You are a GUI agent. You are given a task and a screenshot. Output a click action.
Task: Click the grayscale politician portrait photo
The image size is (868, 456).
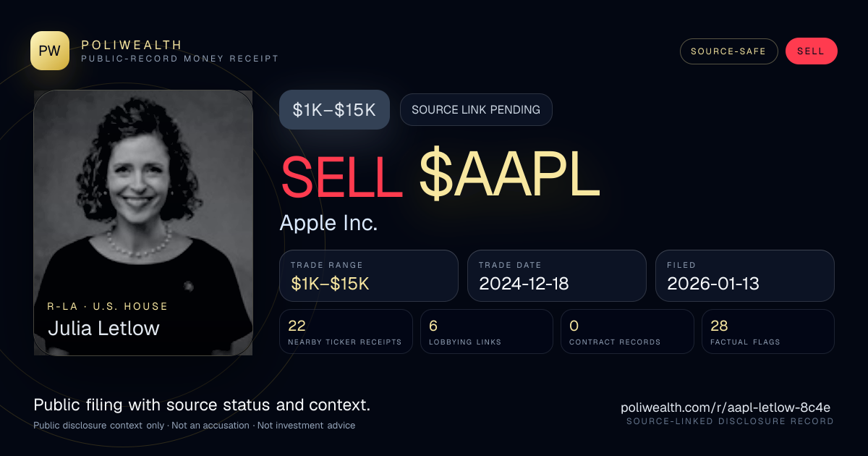click(143, 223)
